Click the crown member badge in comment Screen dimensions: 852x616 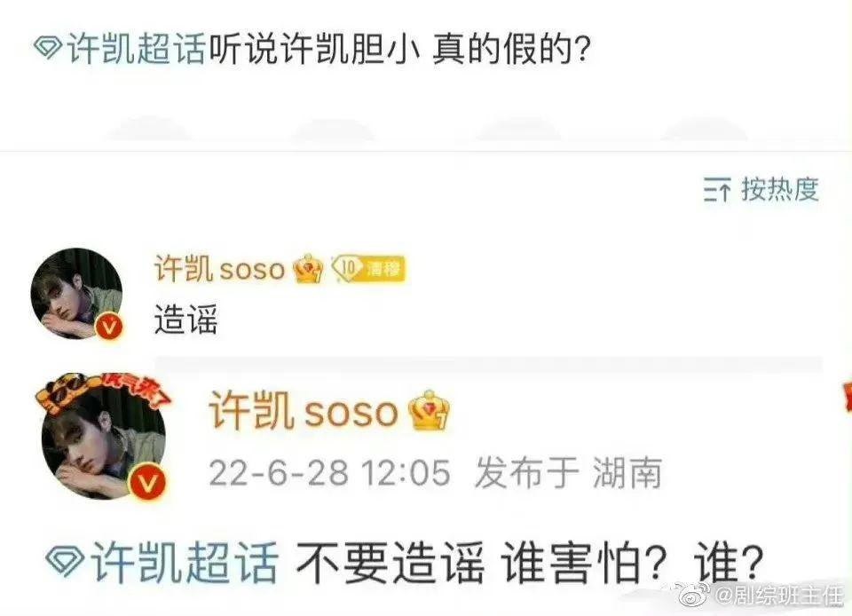308,268
